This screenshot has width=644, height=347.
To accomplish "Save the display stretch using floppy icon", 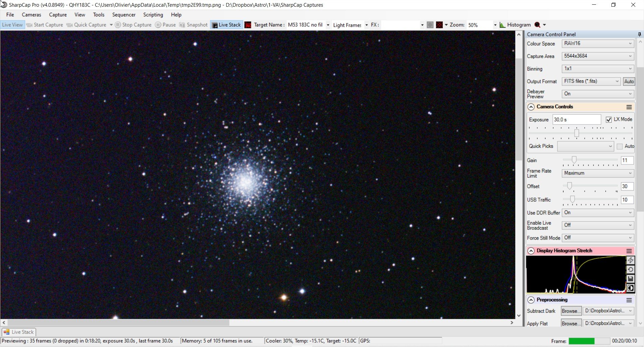I will 631,279.
